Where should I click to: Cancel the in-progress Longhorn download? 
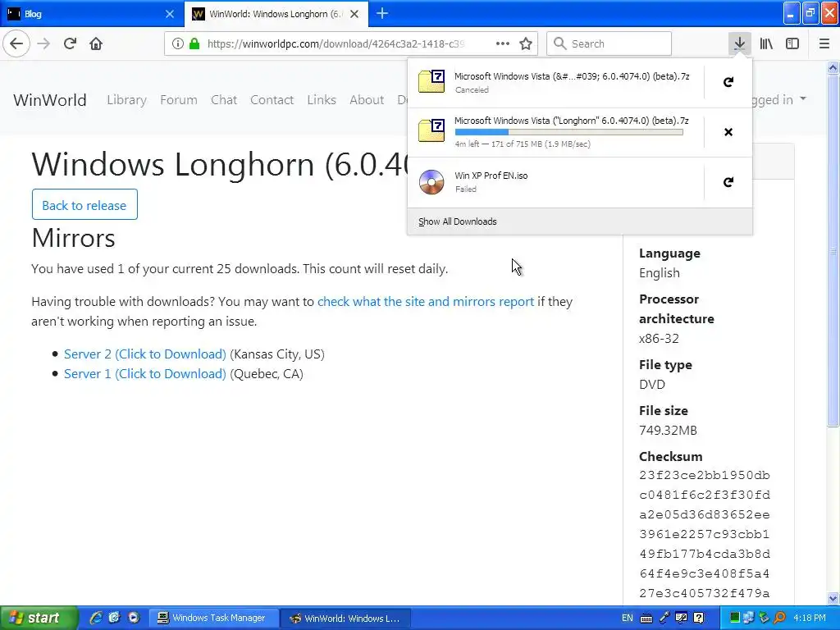[728, 132]
